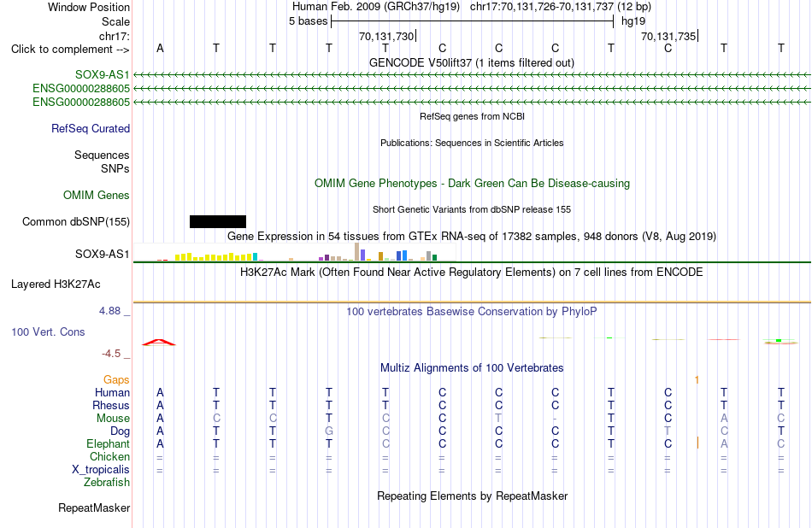This screenshot has height=528, width=812.
Task: Select the Chicken alignment row label
Action: click(109, 456)
